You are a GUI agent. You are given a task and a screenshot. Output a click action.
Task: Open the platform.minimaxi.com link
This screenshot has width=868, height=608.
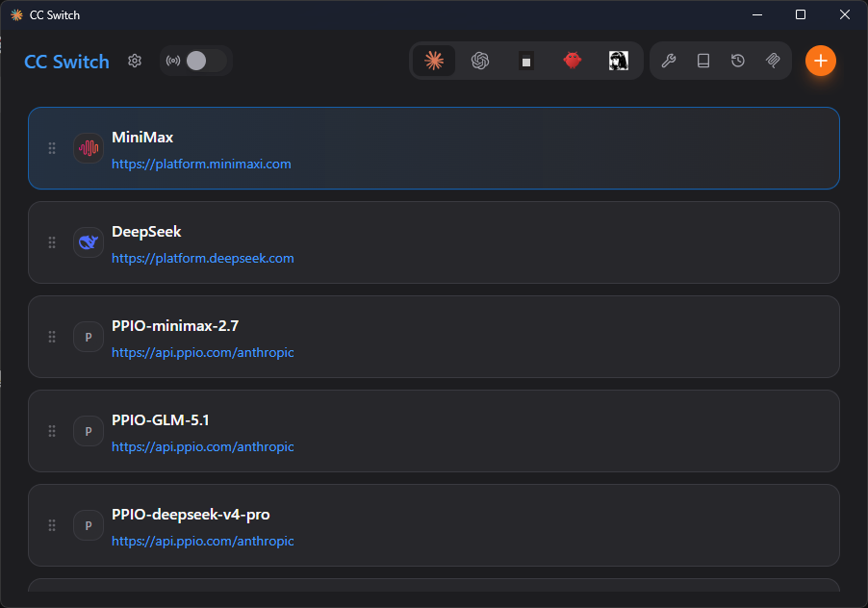click(x=201, y=164)
